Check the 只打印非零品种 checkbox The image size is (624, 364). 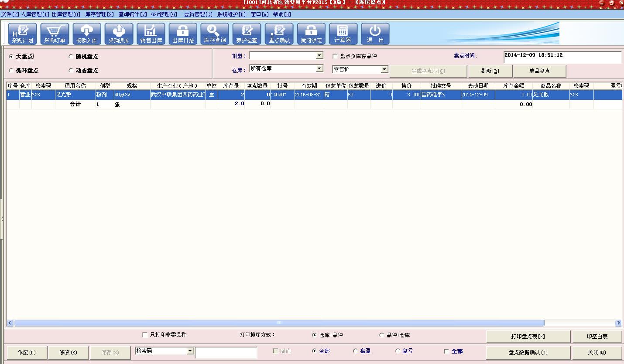pos(145,335)
